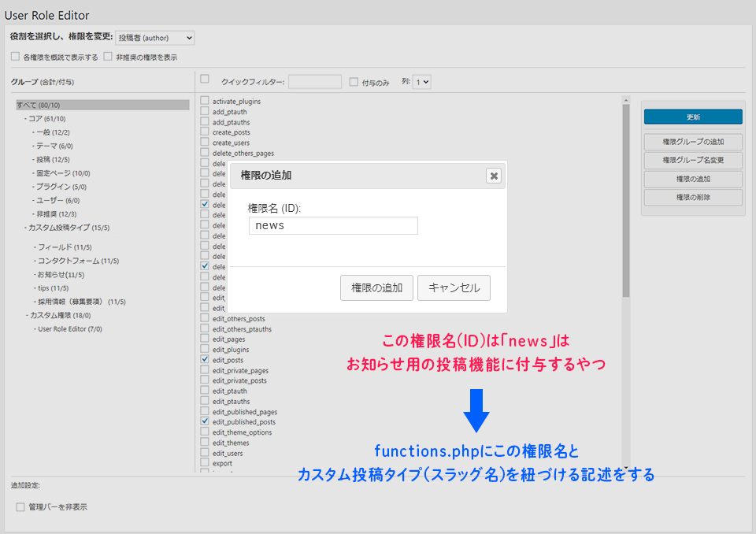
Task: Enable 管理バーを非表示 checkbox
Action: (x=20, y=507)
